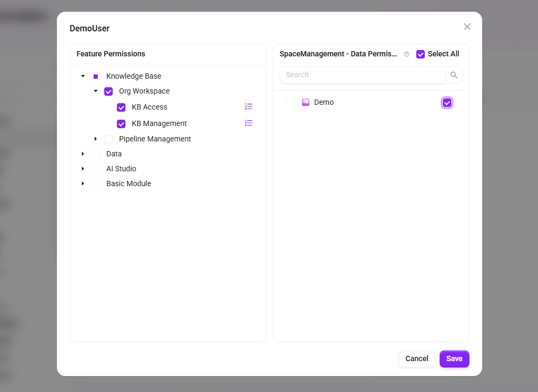Check the Basic Module checkbox
538x392 pixels.
point(96,184)
